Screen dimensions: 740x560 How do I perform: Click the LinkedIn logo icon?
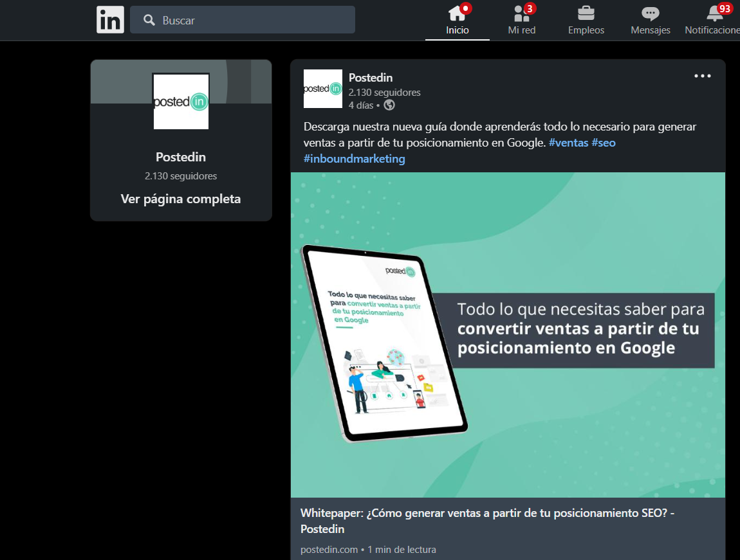coord(110,20)
